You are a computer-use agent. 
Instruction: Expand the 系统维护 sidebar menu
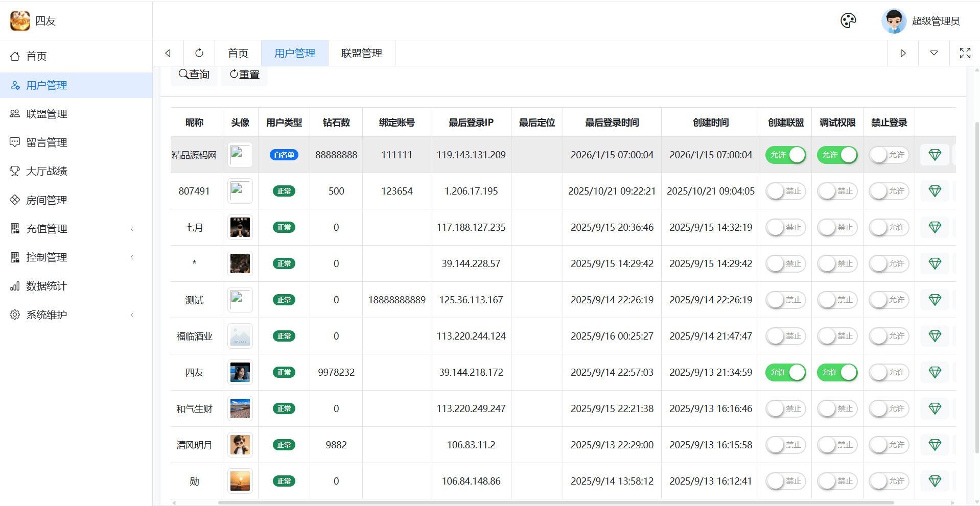tap(46, 315)
